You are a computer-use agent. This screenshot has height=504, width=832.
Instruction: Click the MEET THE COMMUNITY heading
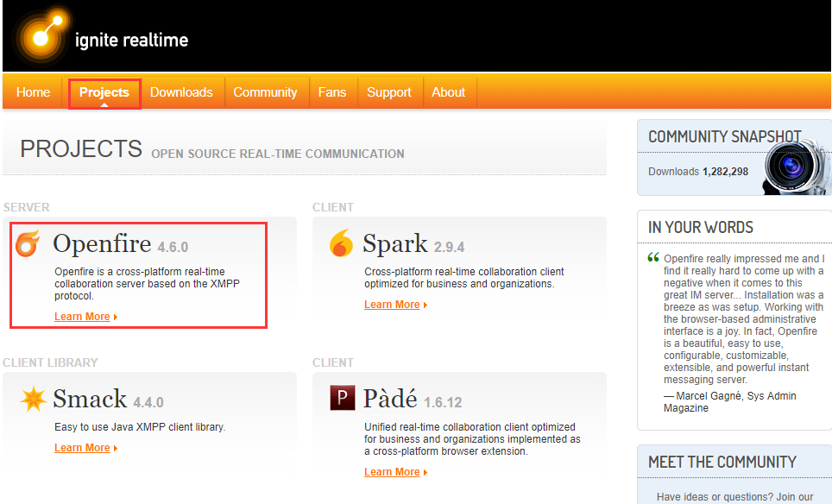(x=722, y=462)
